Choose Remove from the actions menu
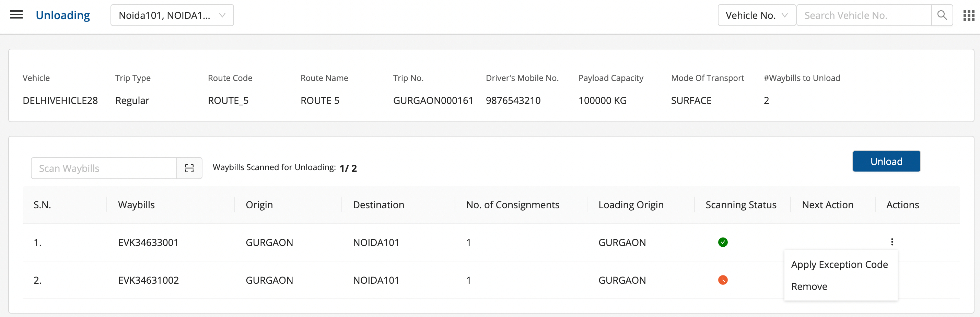 pos(809,286)
